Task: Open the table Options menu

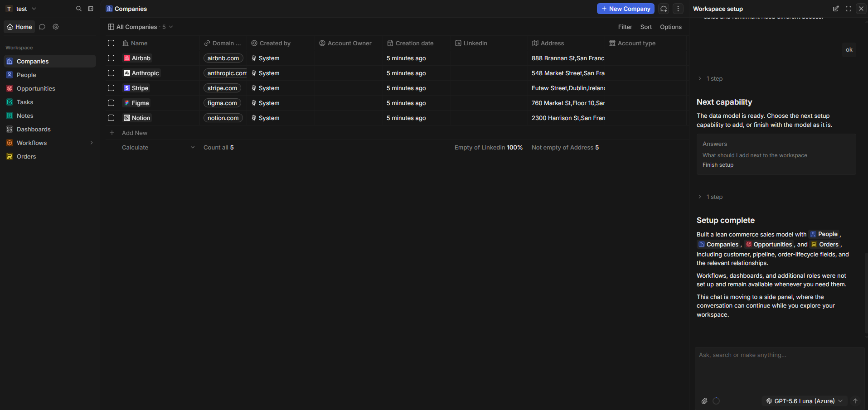Action: pyautogui.click(x=671, y=27)
